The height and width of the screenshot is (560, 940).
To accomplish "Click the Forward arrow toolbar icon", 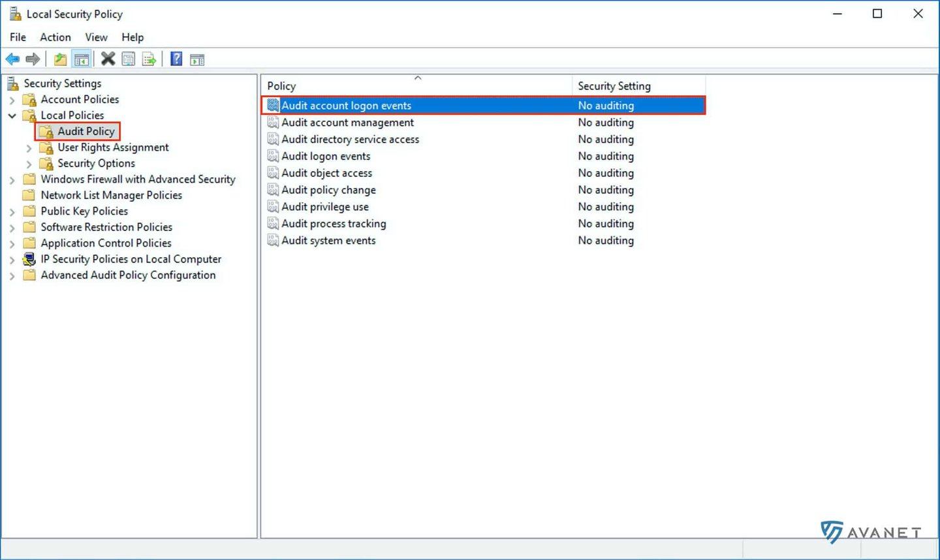I will point(33,59).
